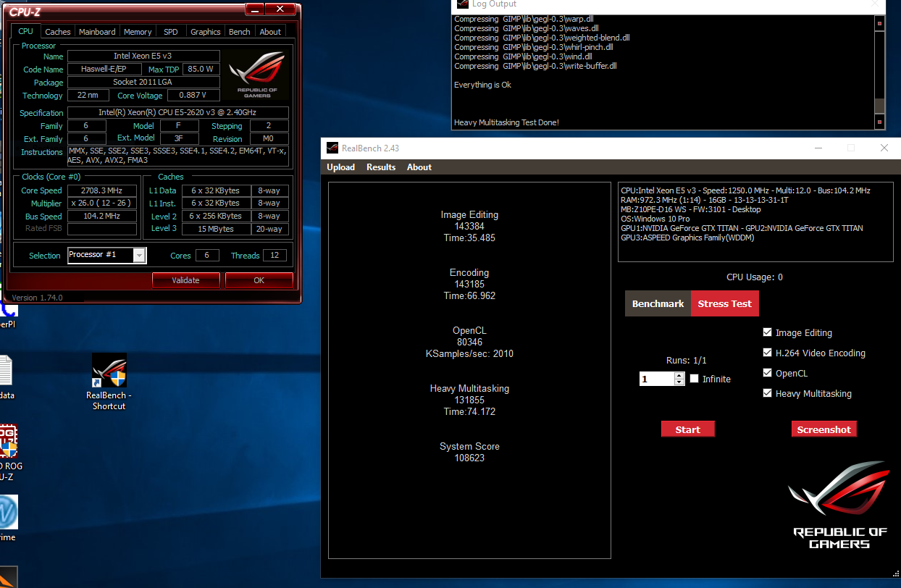The width and height of the screenshot is (901, 588).
Task: Click the Technology value 22 nm
Action: tap(88, 95)
